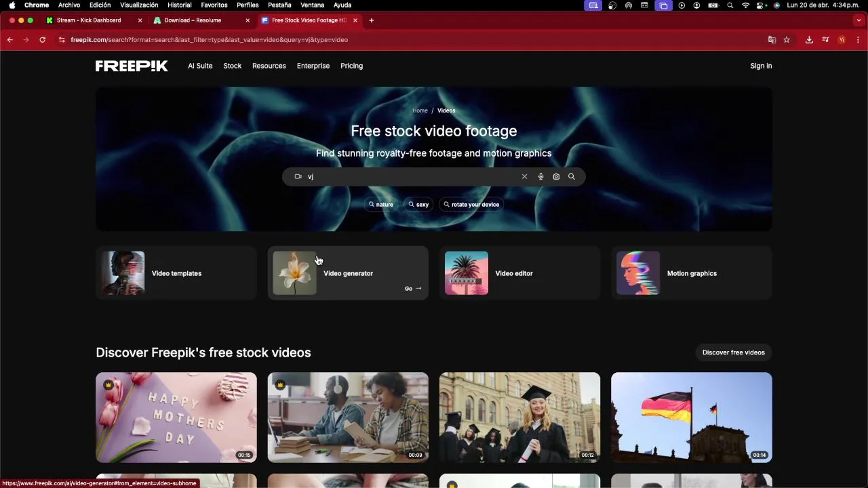Click the menu bar date and time

point(823,5)
